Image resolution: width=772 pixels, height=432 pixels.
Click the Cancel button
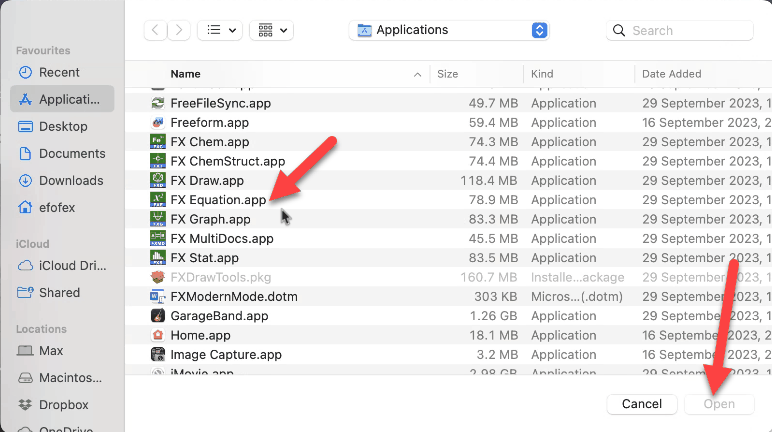(642, 404)
